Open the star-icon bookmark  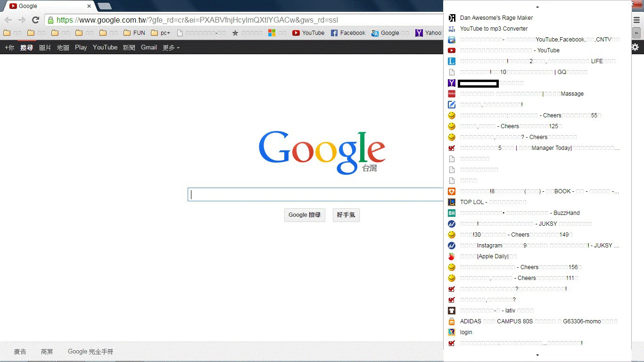(x=247, y=33)
